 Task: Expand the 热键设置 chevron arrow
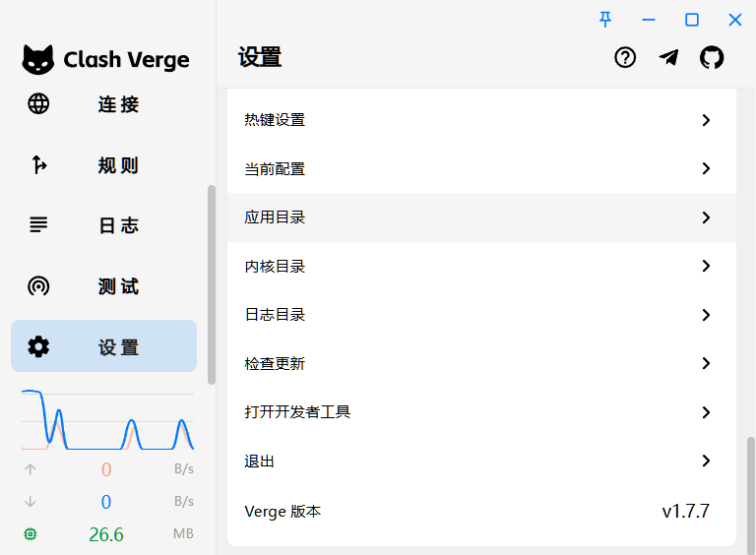pos(706,120)
